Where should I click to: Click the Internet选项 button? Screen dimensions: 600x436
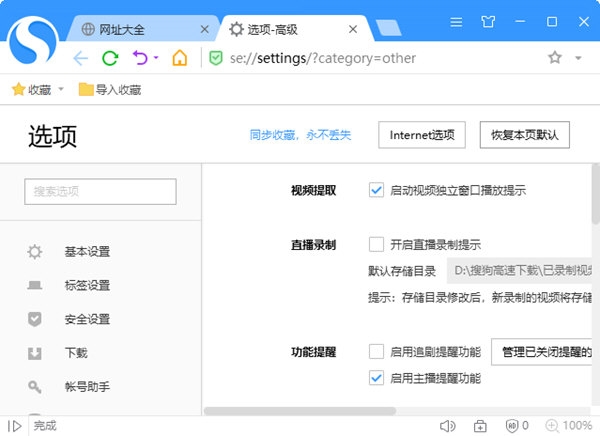(x=421, y=135)
